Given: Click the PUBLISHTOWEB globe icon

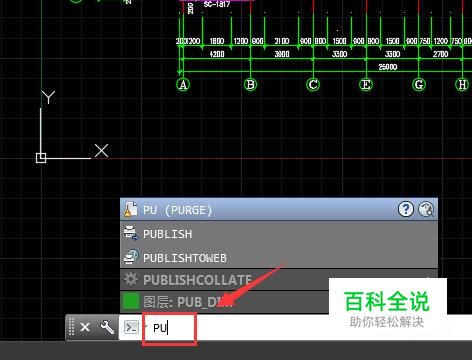Looking at the screenshot, I should [x=131, y=257].
